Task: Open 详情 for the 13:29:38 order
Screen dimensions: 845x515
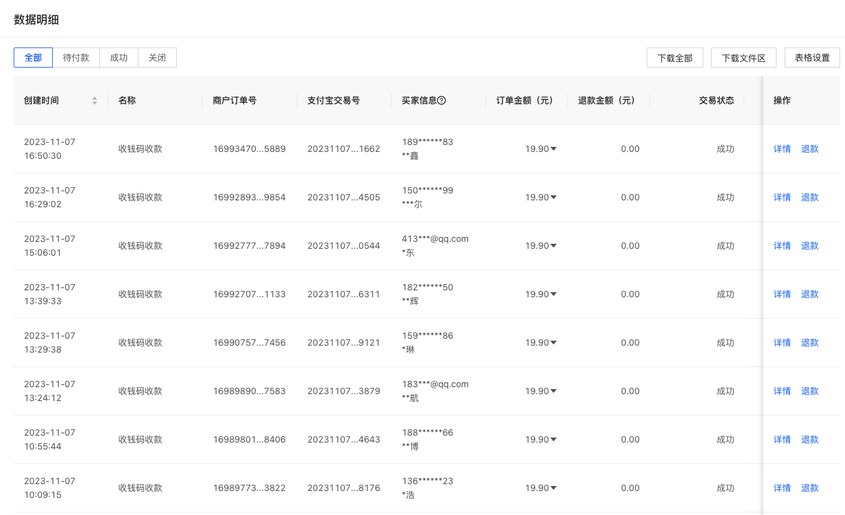Action: (x=782, y=343)
